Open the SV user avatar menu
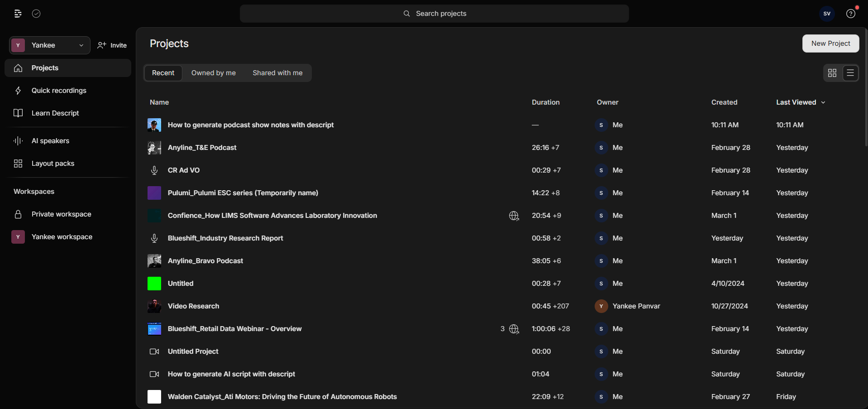This screenshot has width=868, height=409. click(827, 14)
